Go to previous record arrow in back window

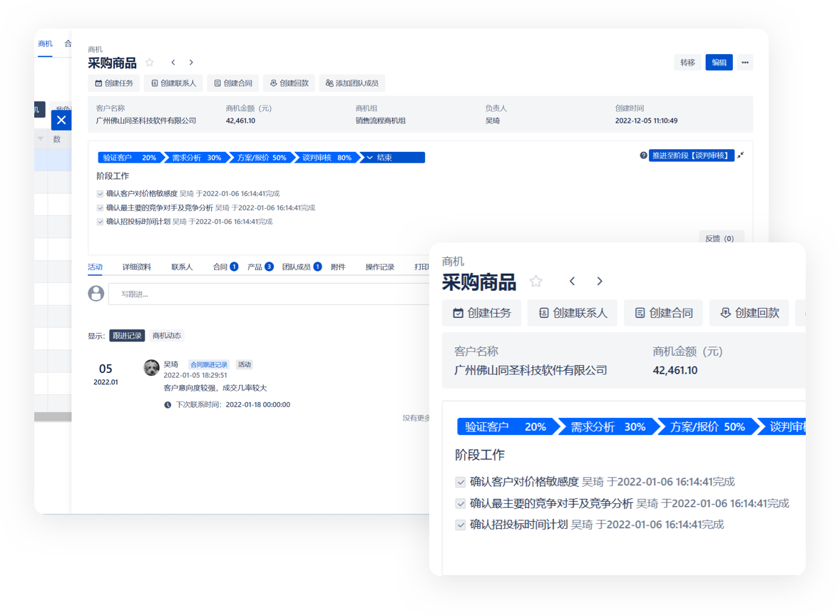(173, 63)
